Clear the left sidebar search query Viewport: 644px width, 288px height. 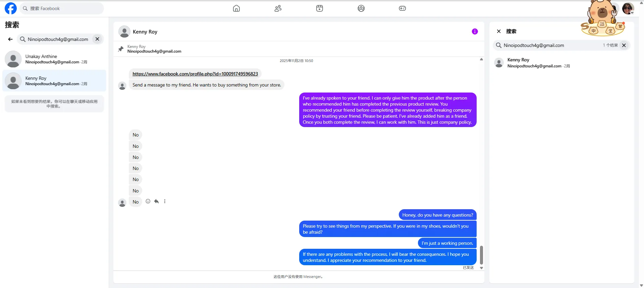click(97, 39)
